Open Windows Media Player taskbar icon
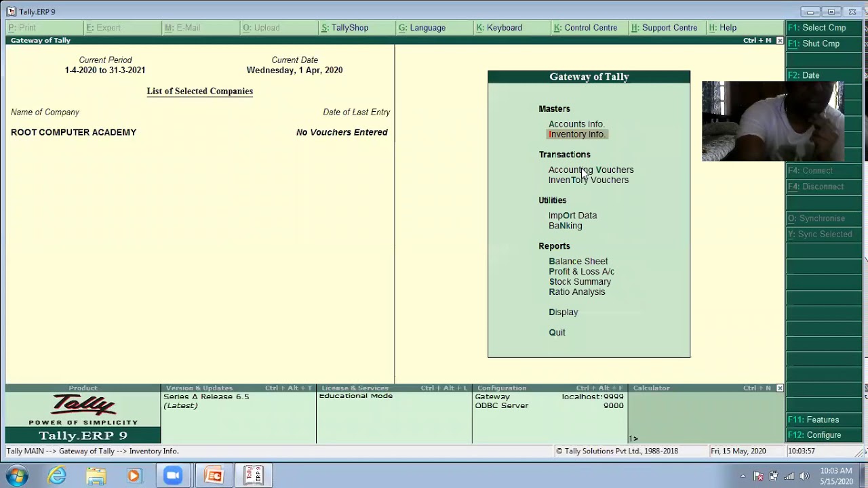 (x=134, y=476)
